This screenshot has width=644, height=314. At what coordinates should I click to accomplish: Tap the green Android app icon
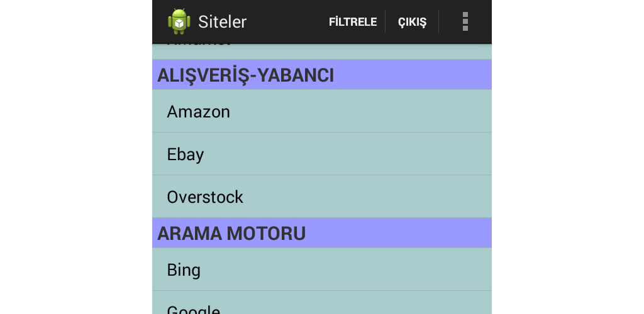pos(179,21)
